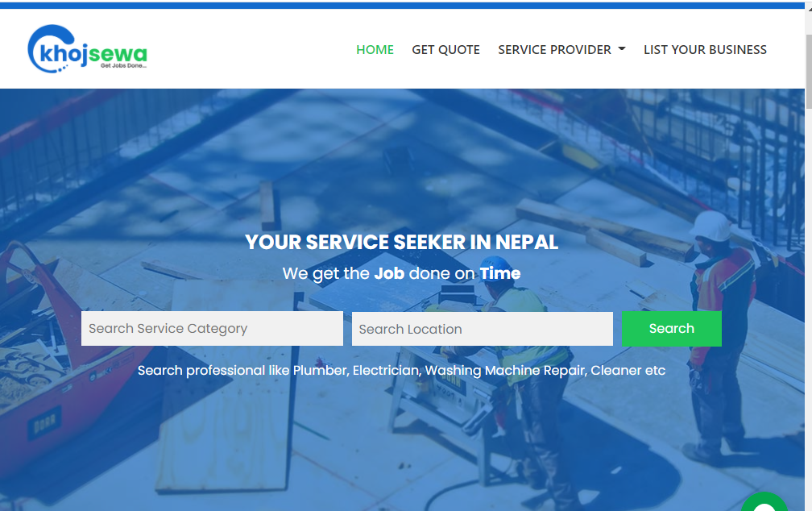The width and height of the screenshot is (812, 511).
Task: Go to the HOME page
Action: pos(375,50)
